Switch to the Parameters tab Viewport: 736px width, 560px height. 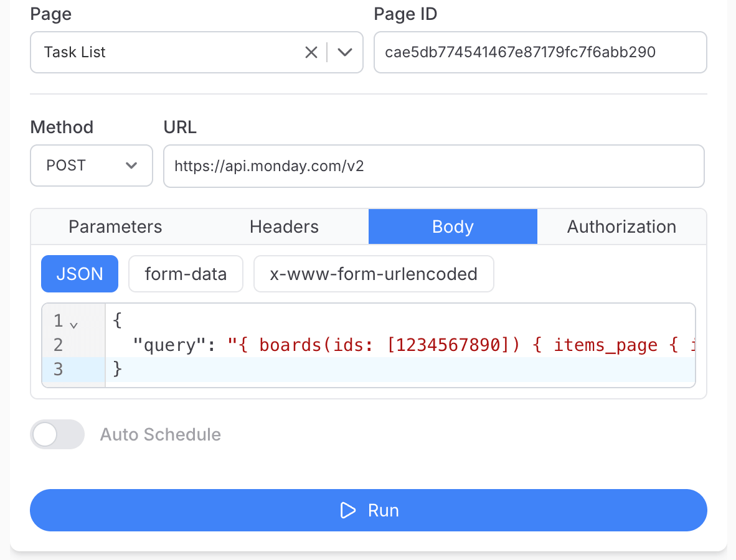click(x=115, y=226)
